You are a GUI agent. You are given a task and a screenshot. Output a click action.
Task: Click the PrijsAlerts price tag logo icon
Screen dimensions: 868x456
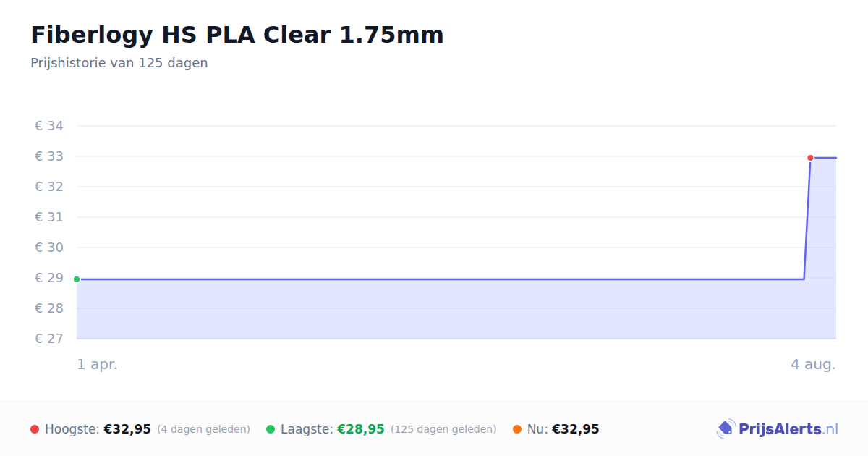tap(726, 429)
